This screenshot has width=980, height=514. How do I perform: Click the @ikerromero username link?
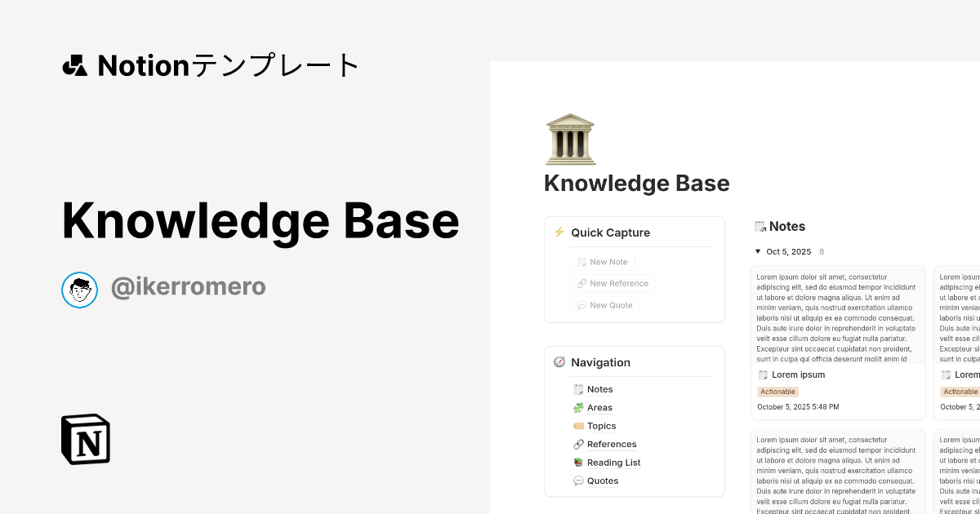pyautogui.click(x=189, y=286)
